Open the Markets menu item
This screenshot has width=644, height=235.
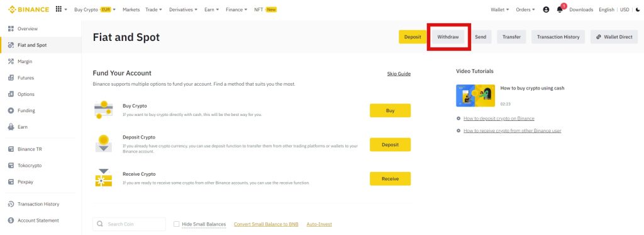(x=131, y=9)
